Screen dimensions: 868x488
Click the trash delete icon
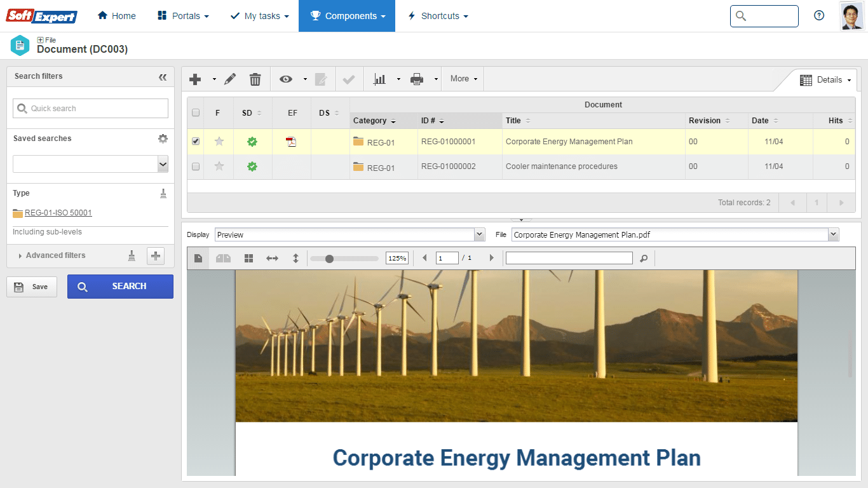[255, 79]
